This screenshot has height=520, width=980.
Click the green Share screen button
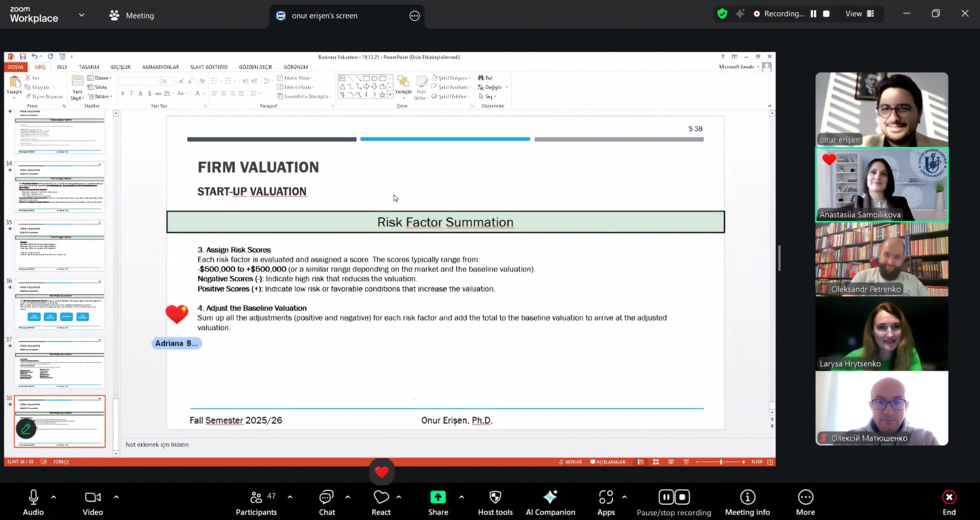pos(438,497)
